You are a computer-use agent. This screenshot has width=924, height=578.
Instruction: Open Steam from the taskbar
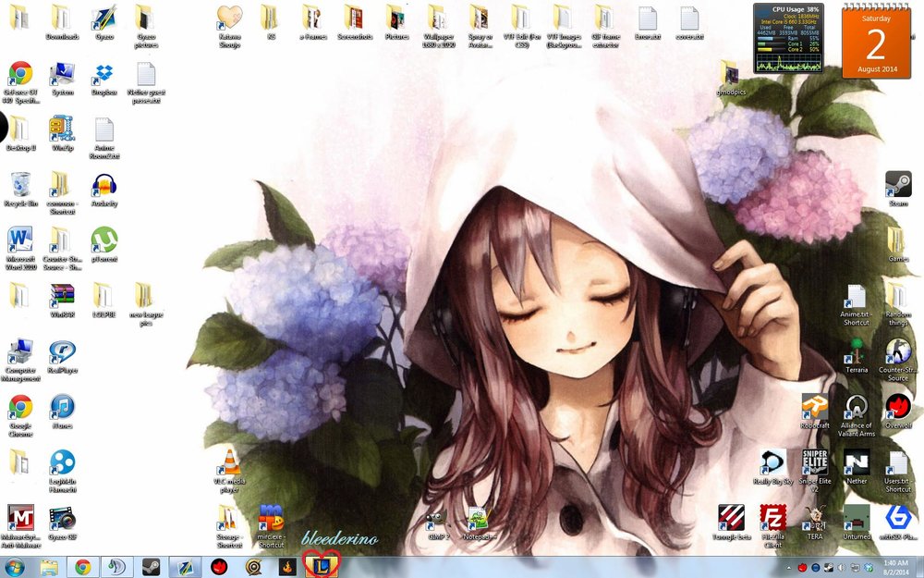click(151, 567)
